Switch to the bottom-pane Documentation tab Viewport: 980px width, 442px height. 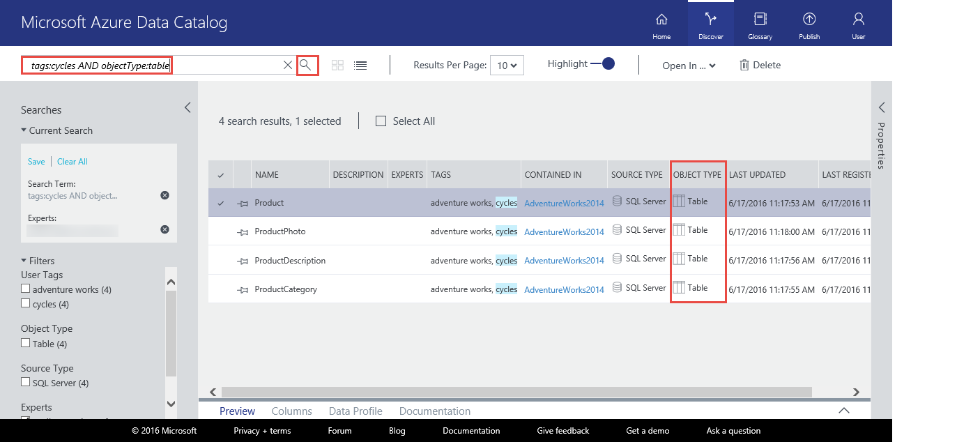435,411
